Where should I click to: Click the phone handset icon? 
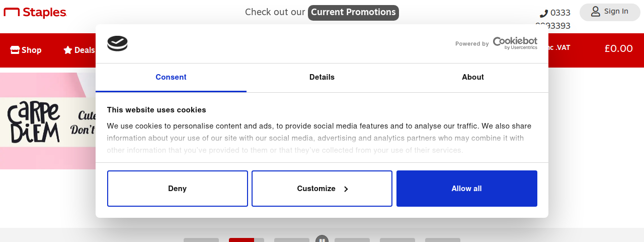(544, 14)
